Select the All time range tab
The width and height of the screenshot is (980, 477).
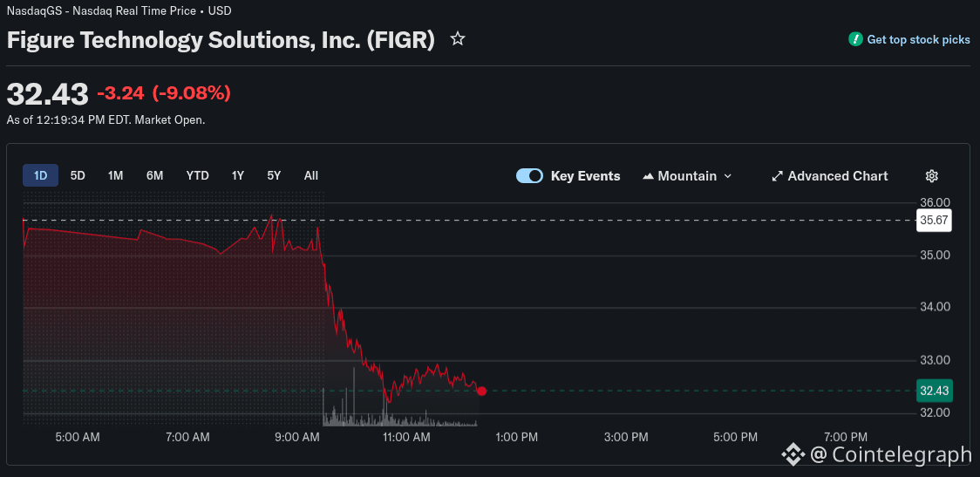pyautogui.click(x=311, y=175)
